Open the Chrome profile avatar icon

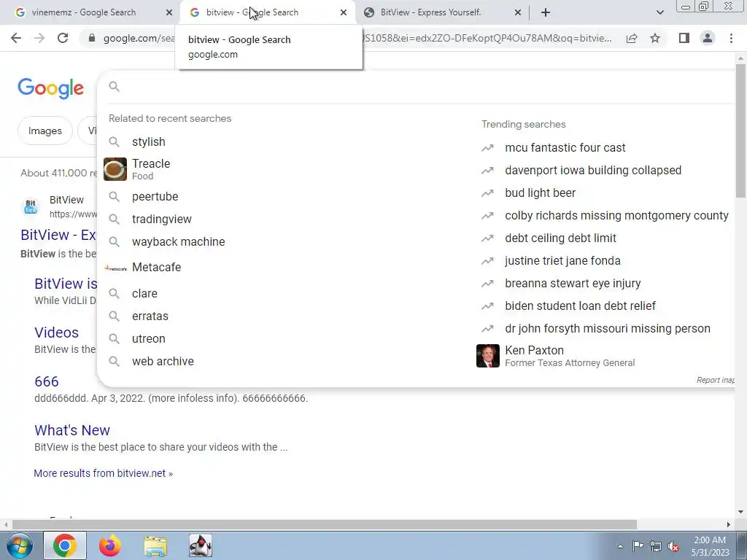point(708,38)
